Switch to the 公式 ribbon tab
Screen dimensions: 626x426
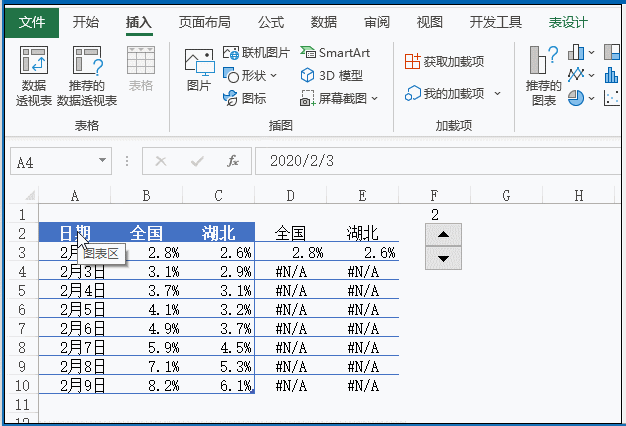[270, 22]
